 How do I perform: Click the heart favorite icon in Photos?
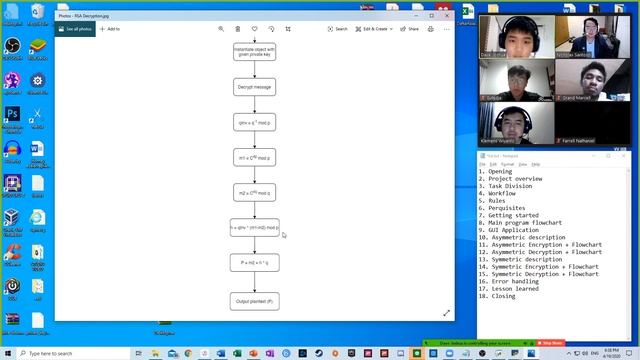click(254, 29)
